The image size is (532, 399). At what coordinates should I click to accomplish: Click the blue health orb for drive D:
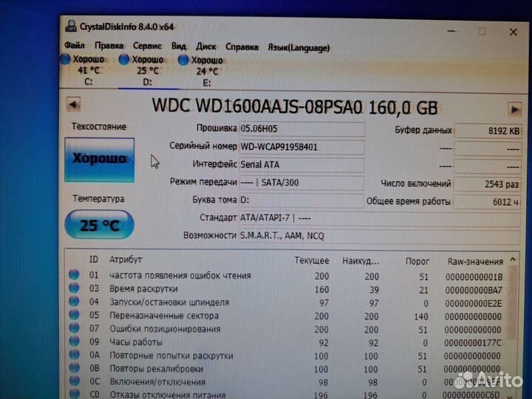pyautogui.click(x=124, y=59)
